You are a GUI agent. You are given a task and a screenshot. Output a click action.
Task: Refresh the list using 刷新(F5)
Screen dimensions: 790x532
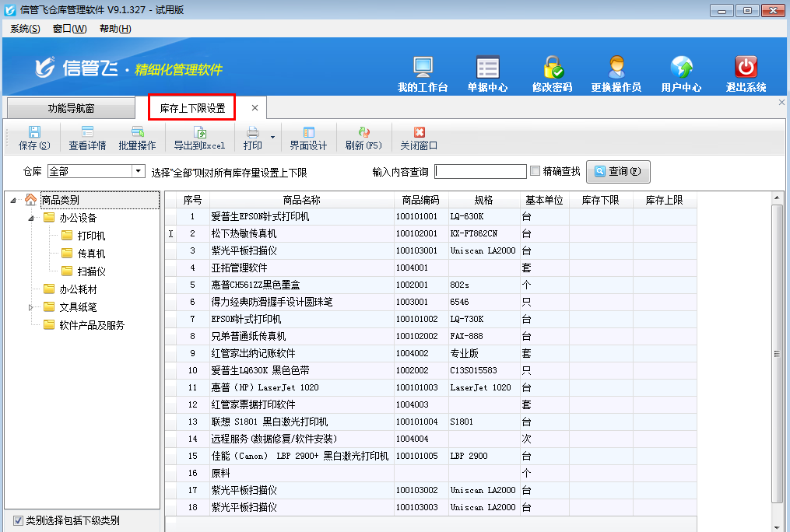pyautogui.click(x=363, y=138)
